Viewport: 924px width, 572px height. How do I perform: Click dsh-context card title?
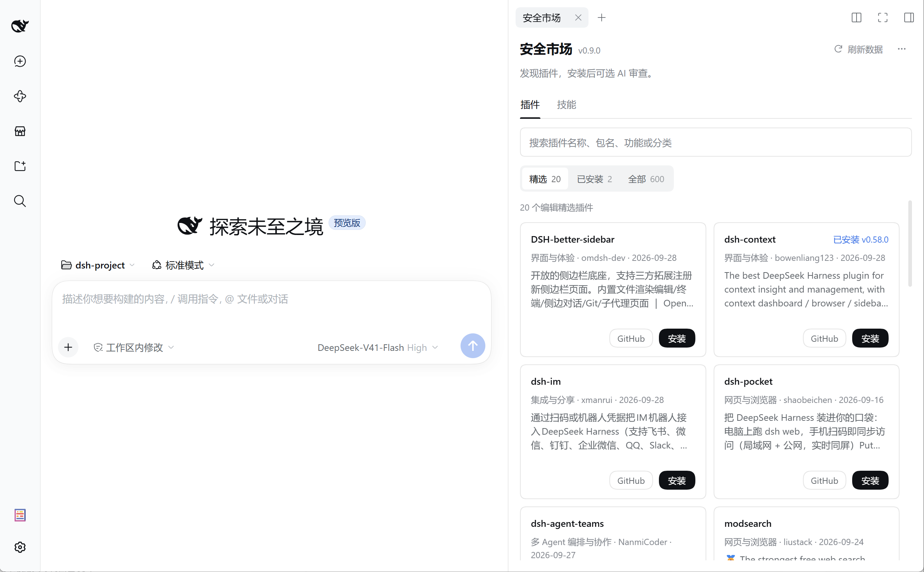pos(749,239)
